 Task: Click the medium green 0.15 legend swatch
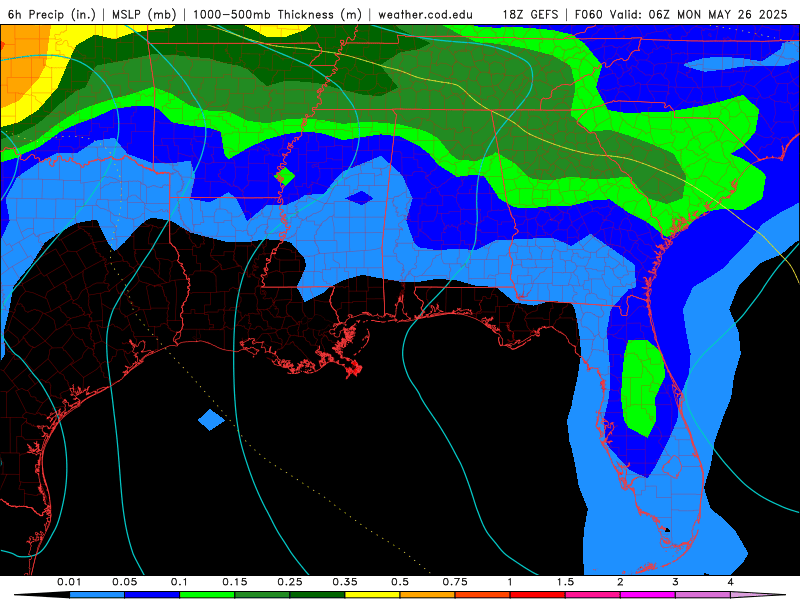pyautogui.click(x=262, y=595)
